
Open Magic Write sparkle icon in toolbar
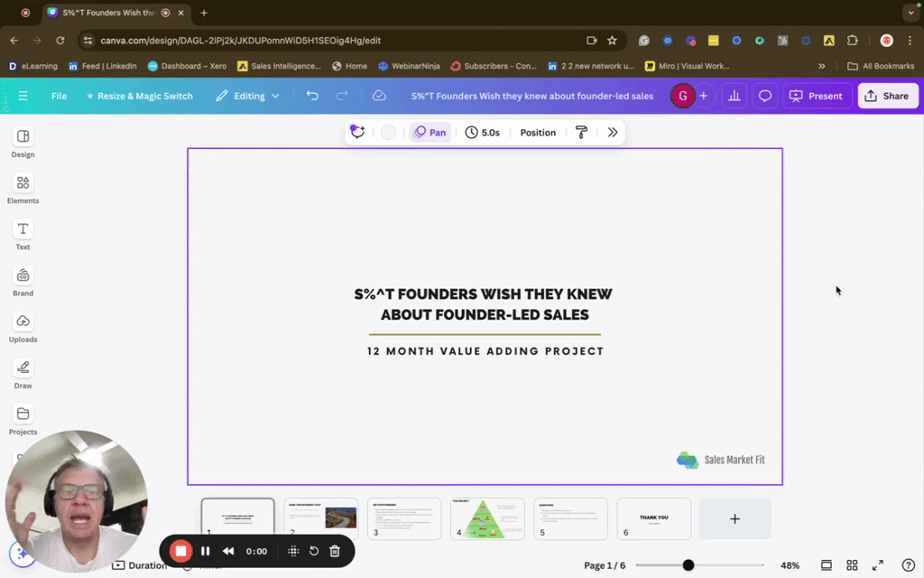pyautogui.click(x=357, y=132)
